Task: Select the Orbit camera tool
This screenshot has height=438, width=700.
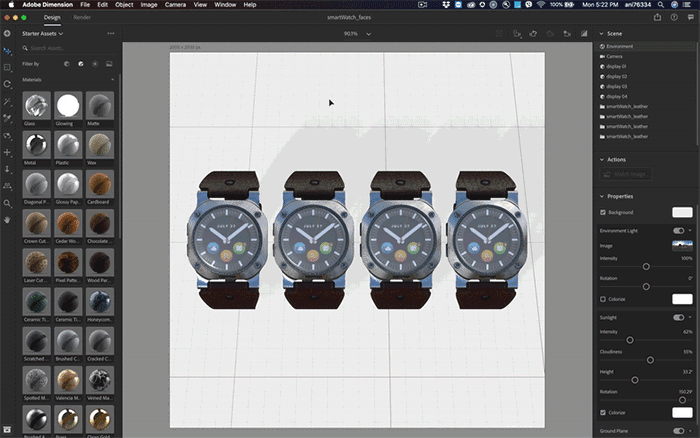Action: pos(7,136)
